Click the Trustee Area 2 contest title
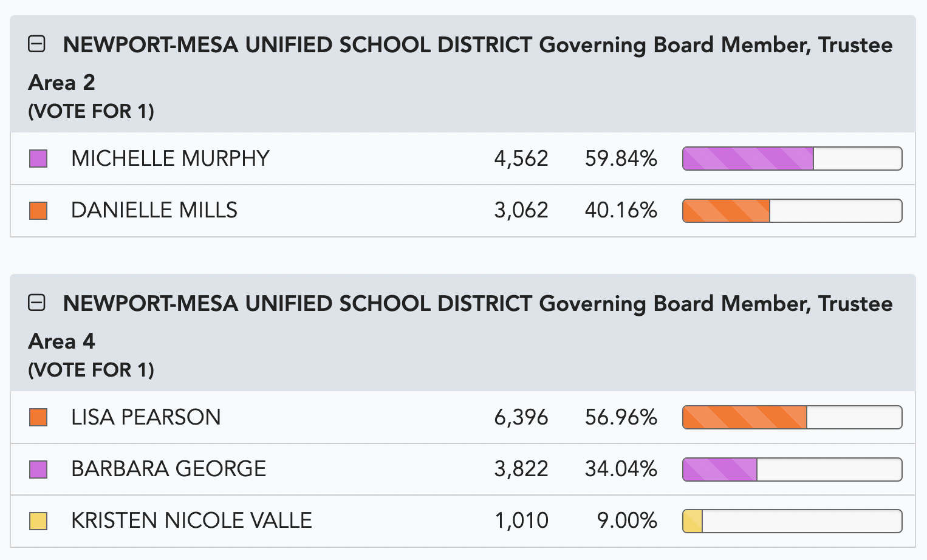Screen dimensions: 927x560 point(460,63)
